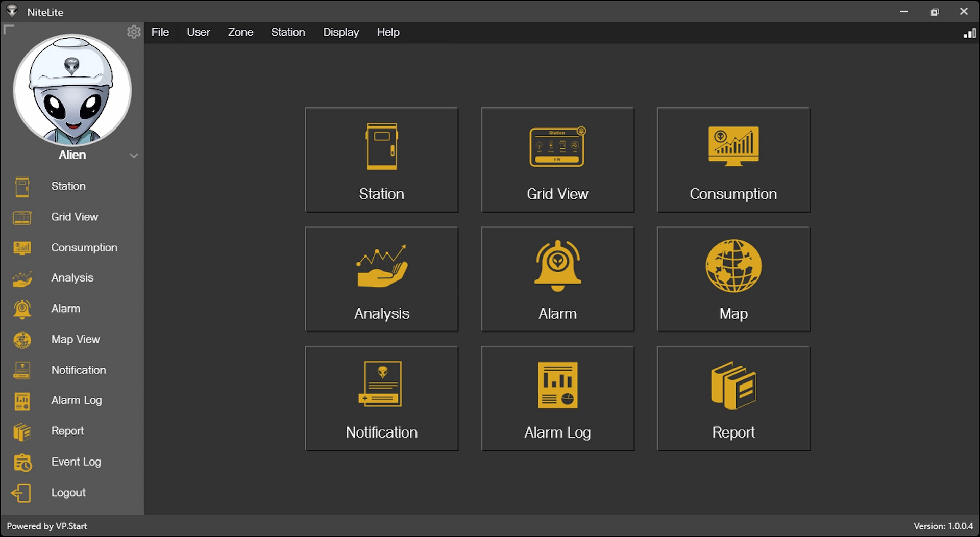Viewport: 980px width, 537px height.
Task: Click the Alarm Log tile in main area
Action: (557, 398)
